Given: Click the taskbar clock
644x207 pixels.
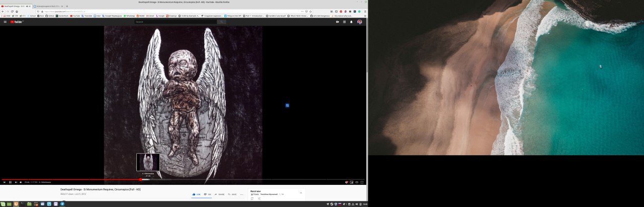Looking at the screenshot, I should pyautogui.click(x=365, y=204).
